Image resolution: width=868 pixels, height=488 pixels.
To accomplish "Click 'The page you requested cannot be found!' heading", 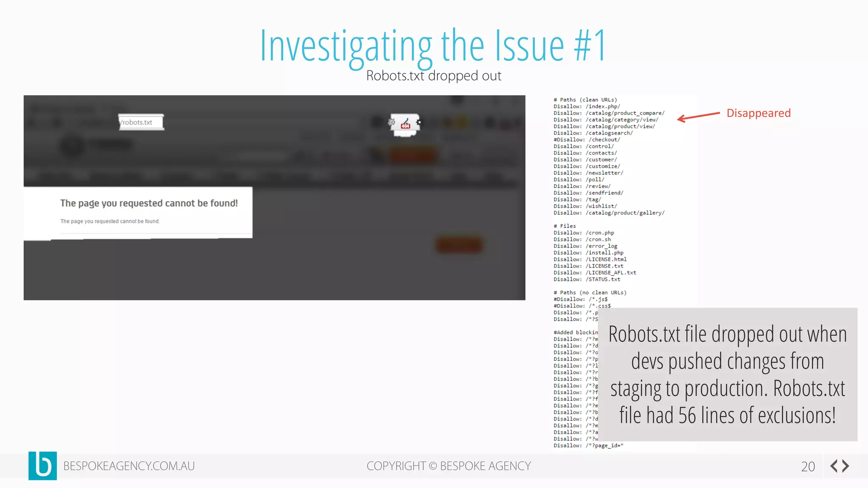I will [149, 203].
